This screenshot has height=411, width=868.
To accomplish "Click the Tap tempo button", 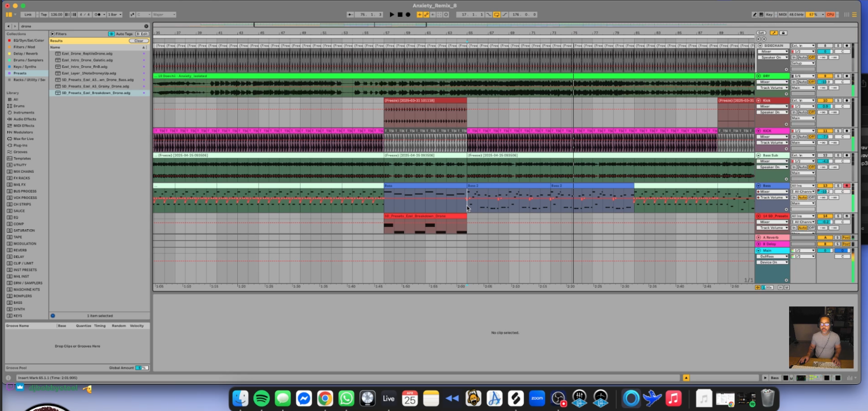I will pyautogui.click(x=43, y=15).
